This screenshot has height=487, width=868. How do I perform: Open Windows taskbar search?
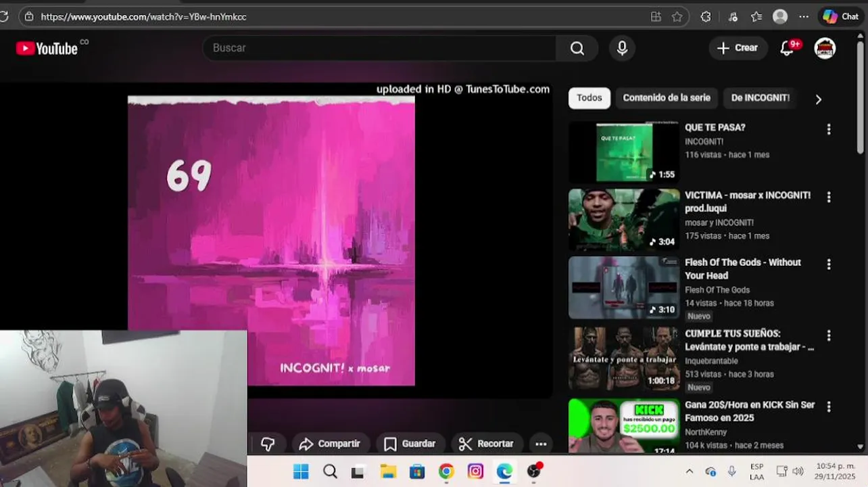(330, 471)
